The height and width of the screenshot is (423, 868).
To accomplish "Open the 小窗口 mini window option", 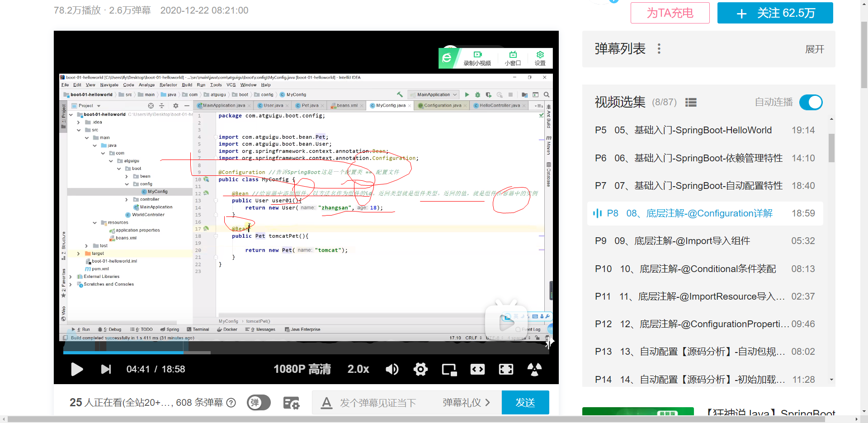I will pos(513,58).
